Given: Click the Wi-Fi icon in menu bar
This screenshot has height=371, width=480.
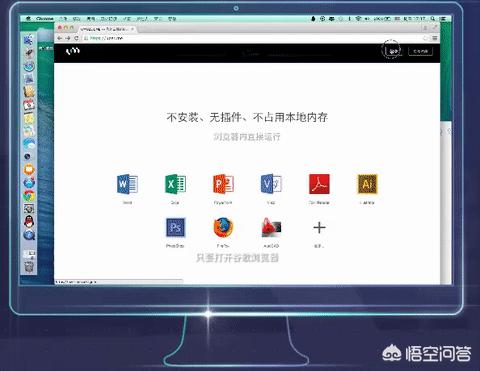Looking at the screenshot, I should pyautogui.click(x=358, y=19).
